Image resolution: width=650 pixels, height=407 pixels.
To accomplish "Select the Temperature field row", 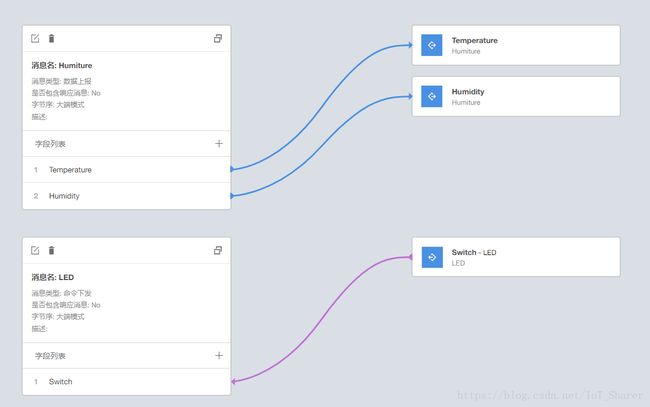I will tap(126, 170).
